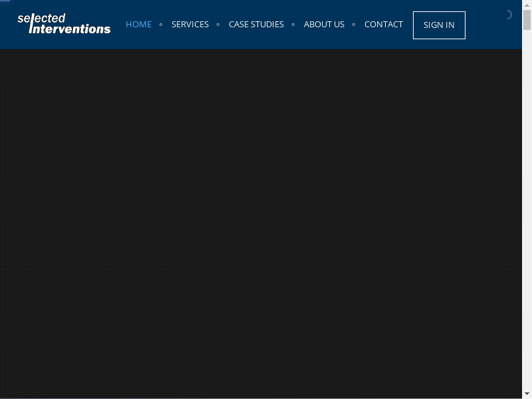The image size is (532, 399).
Task: Click dot separator between Case Studies and About Us
Action: tap(293, 25)
